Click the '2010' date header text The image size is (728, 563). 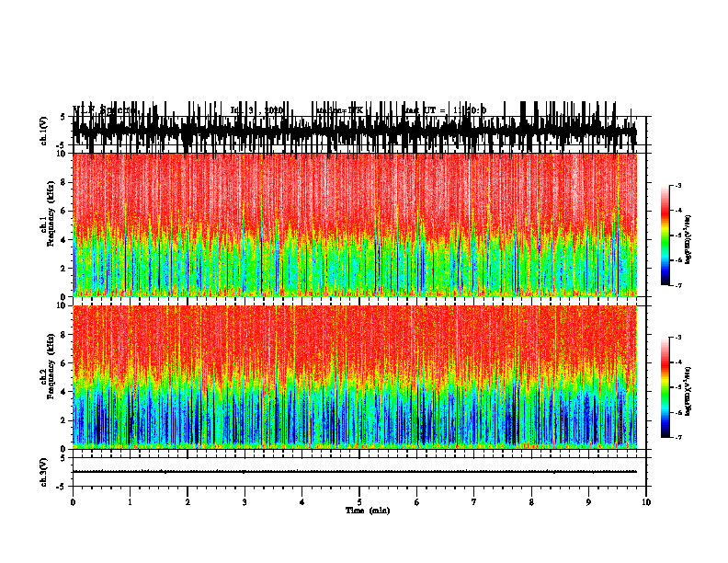pos(274,110)
